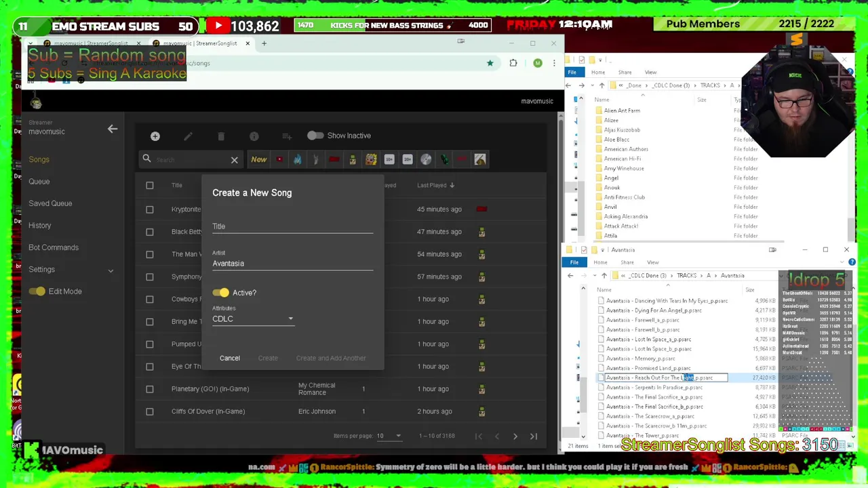Image resolution: width=868 pixels, height=488 pixels.
Task: Open Saved Queue in the sidebar
Action: [x=50, y=203]
